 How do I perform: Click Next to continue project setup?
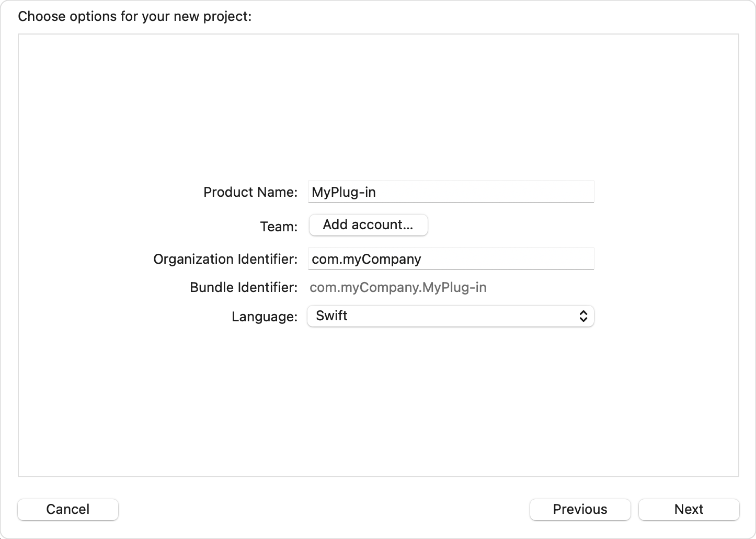pyautogui.click(x=689, y=509)
